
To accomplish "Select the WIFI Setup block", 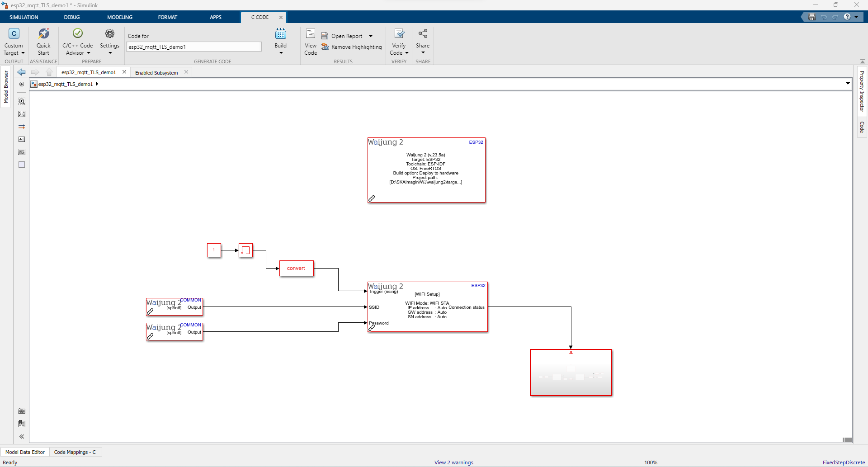I will coord(428,307).
